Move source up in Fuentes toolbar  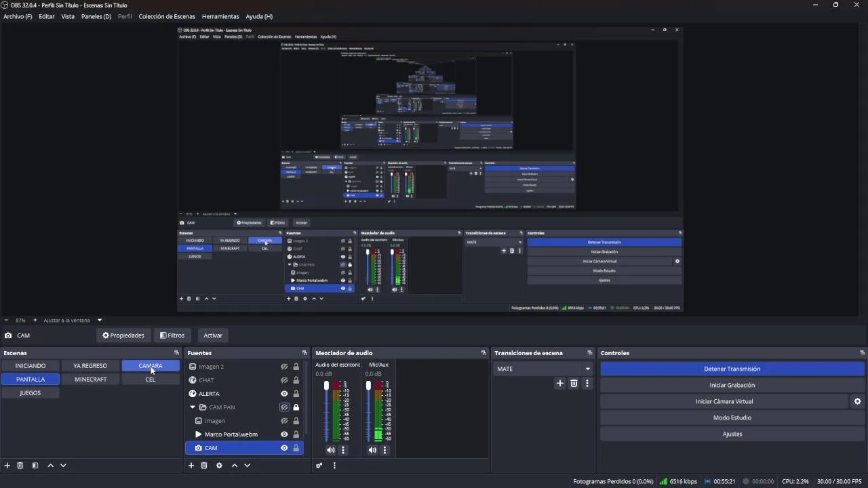click(235, 466)
